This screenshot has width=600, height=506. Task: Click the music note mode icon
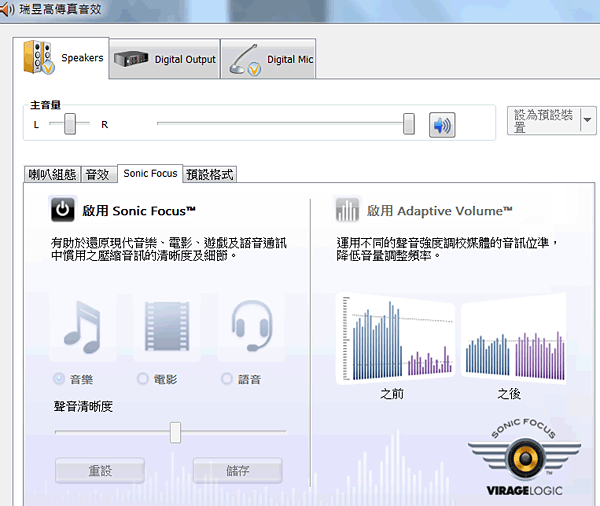83,326
